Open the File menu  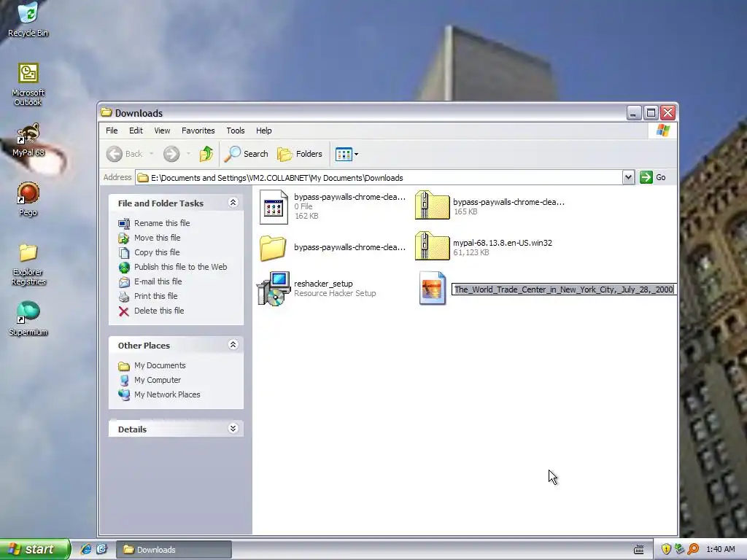coord(112,131)
